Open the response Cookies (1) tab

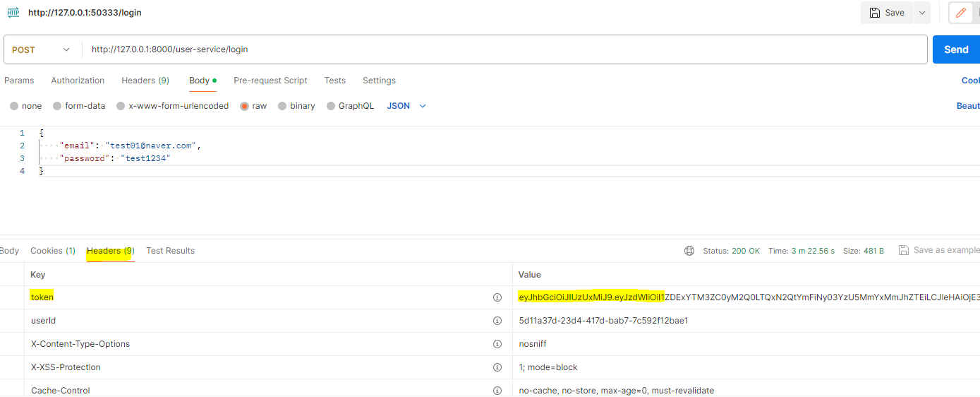[53, 251]
